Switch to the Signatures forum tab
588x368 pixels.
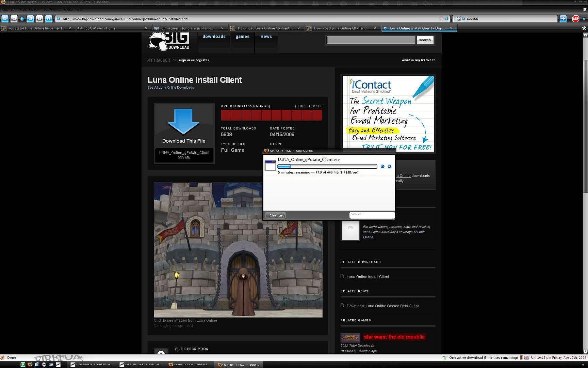click(189, 28)
